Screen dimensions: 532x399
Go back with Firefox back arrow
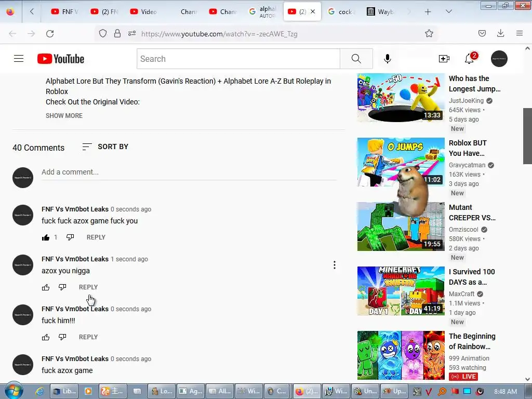coord(12,34)
